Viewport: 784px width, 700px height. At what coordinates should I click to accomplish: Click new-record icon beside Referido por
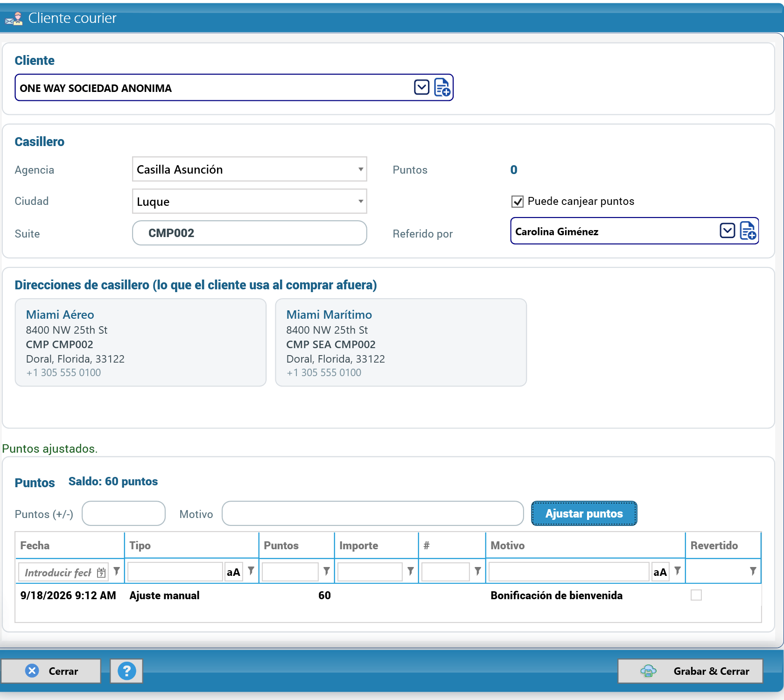click(x=748, y=231)
